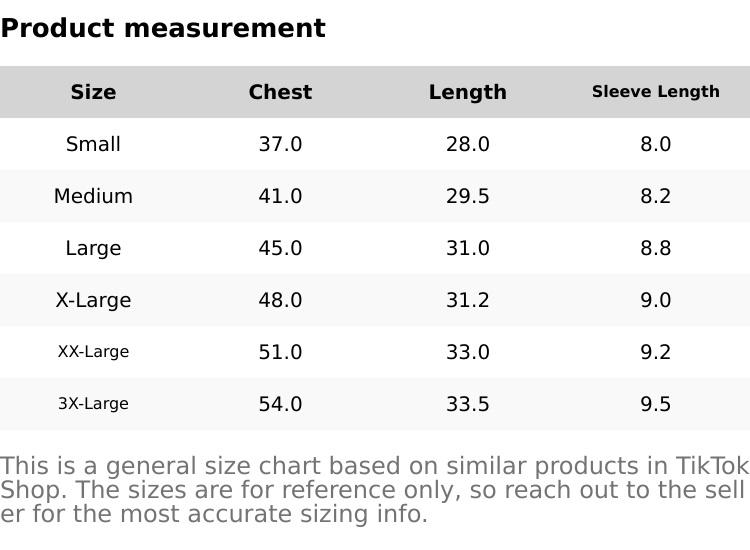Click the Medium chest value 41.0
The image size is (750, 550).
point(280,196)
